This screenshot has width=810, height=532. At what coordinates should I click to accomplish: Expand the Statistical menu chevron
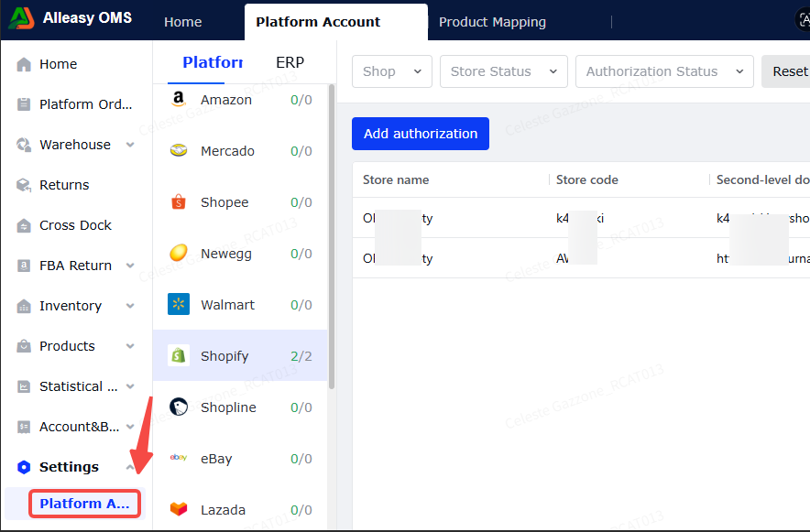pos(130,386)
